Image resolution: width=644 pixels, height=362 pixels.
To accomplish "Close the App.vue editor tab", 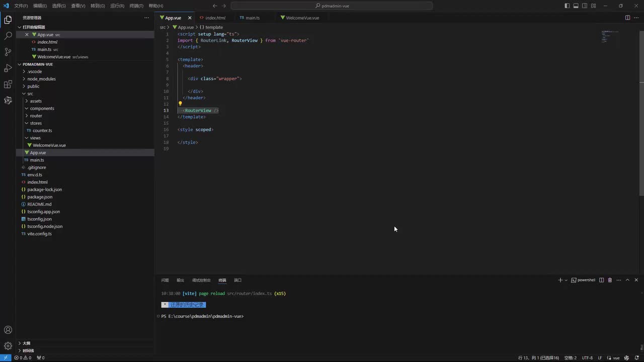I will (190, 18).
